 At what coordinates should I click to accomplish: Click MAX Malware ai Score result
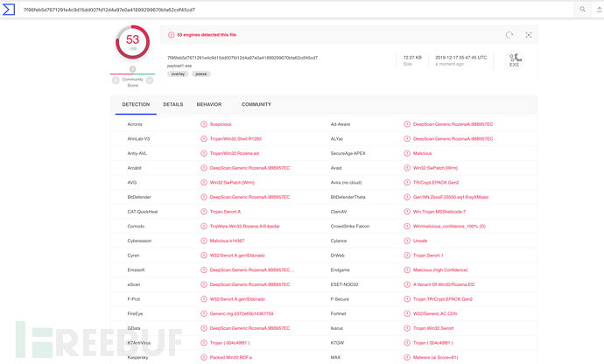(435, 357)
